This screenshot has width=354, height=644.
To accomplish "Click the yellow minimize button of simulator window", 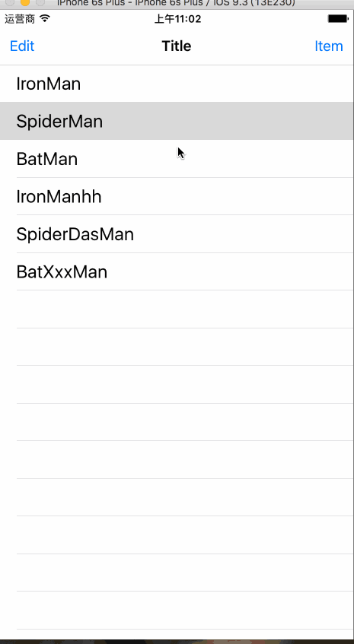I will tap(24, 3).
